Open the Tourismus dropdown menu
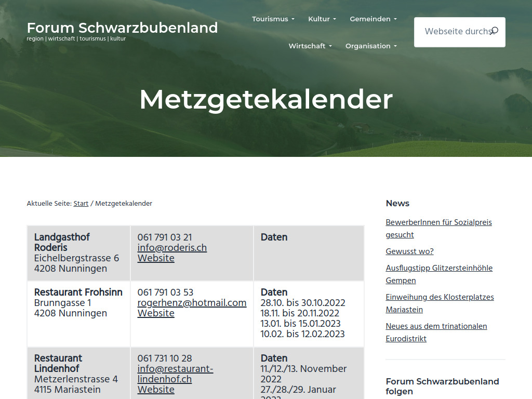This screenshot has height=399, width=532. 272,19
